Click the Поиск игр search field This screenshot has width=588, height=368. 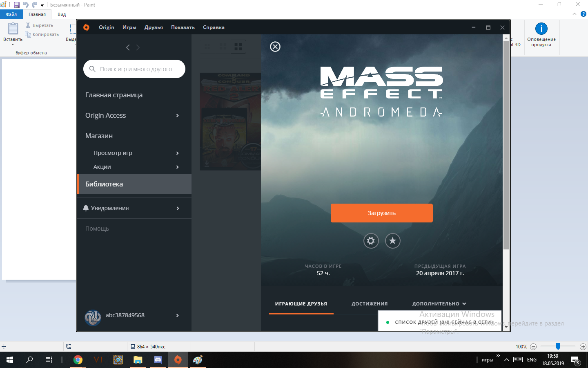134,69
